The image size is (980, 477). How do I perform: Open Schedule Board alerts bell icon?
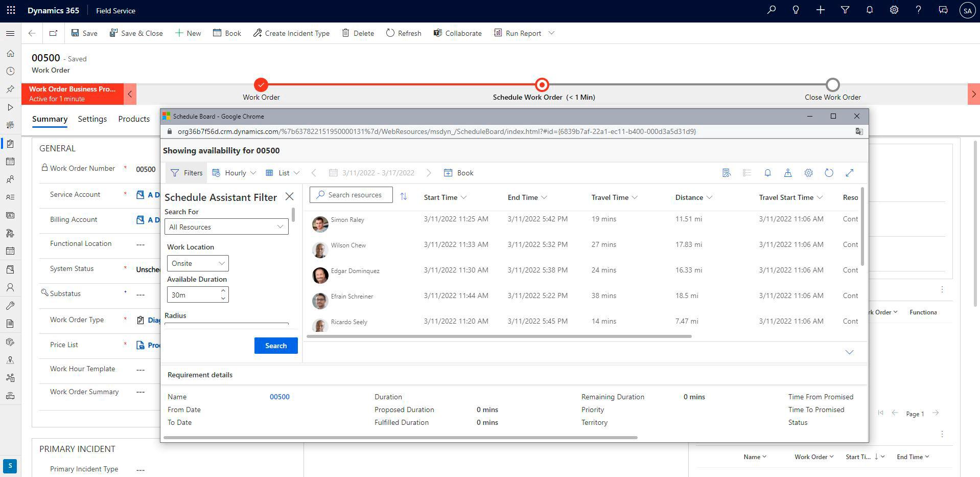point(767,173)
